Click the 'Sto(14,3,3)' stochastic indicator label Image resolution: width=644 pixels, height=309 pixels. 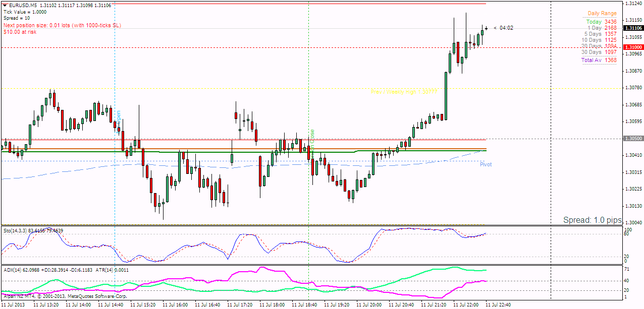(x=16, y=230)
